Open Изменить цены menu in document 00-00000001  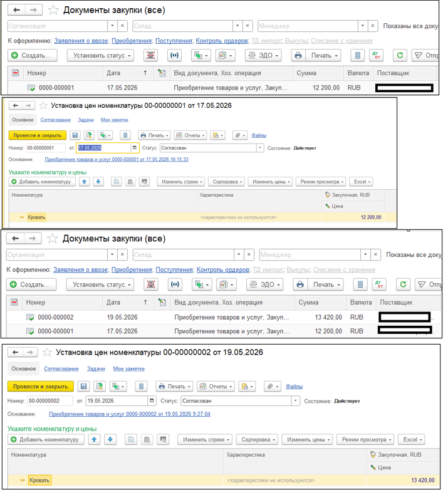(x=270, y=182)
